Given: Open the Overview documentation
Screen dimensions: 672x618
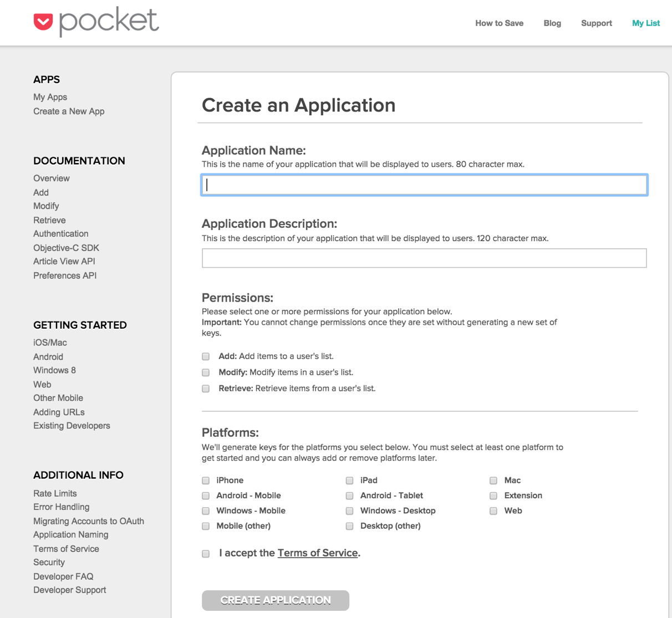Looking at the screenshot, I should click(x=52, y=178).
